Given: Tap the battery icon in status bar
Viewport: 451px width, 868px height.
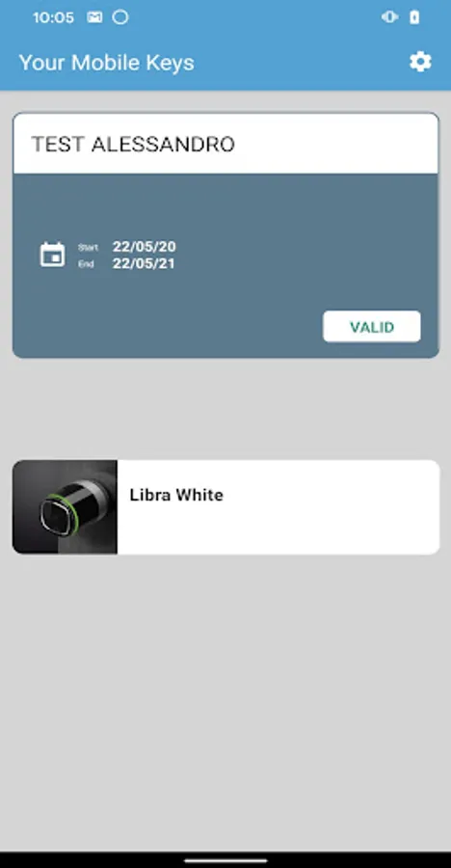Looking at the screenshot, I should pos(414,17).
